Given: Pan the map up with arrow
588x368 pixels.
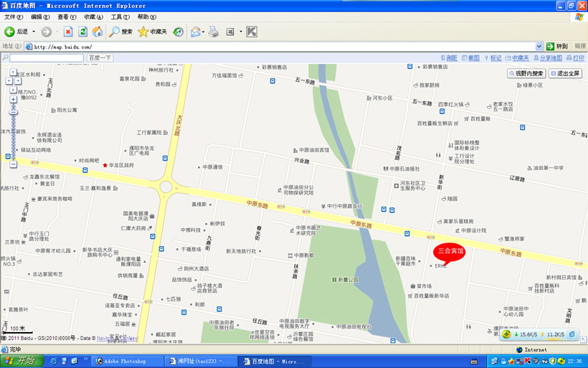Looking at the screenshot, I should 13,72.
